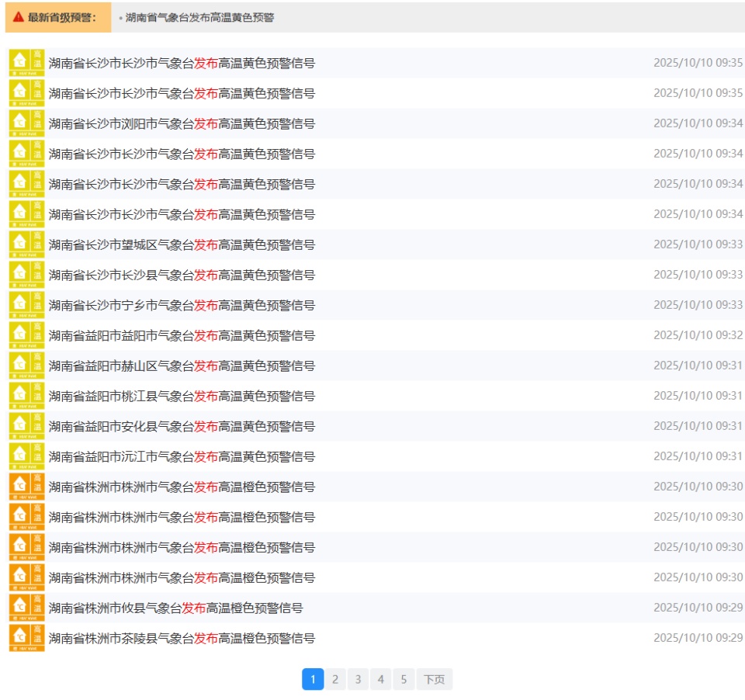
Task: Select the orange icon next to the 茶陵县 warning
Action: pos(26,638)
